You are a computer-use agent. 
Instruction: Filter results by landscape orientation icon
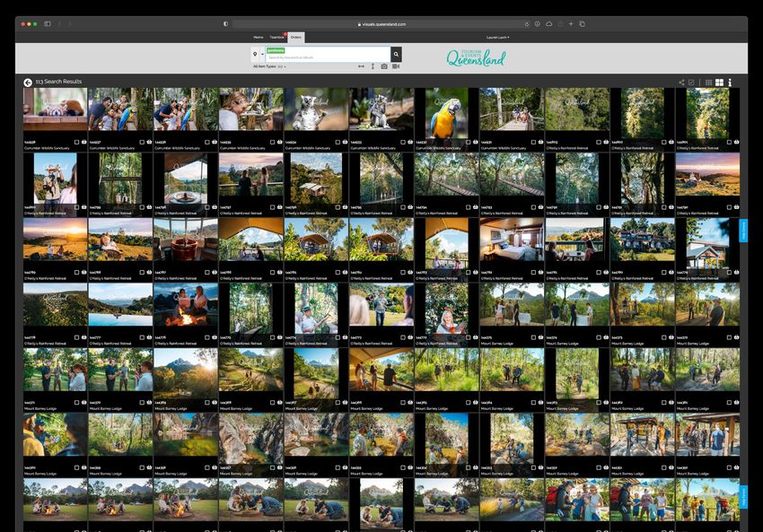coord(361,66)
